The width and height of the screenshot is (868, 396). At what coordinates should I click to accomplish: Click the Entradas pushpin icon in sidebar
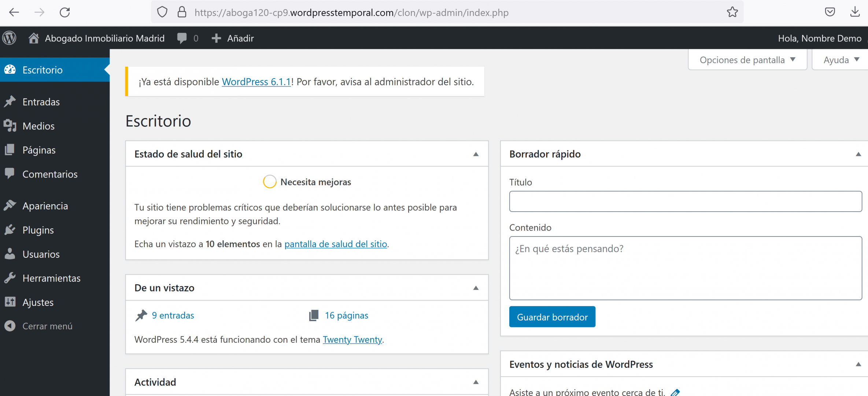pyautogui.click(x=10, y=102)
